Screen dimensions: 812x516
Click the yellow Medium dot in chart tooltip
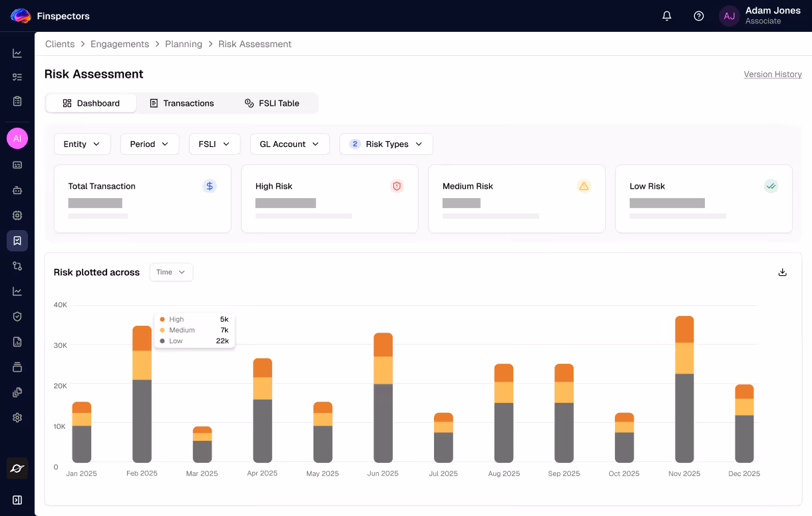162,330
